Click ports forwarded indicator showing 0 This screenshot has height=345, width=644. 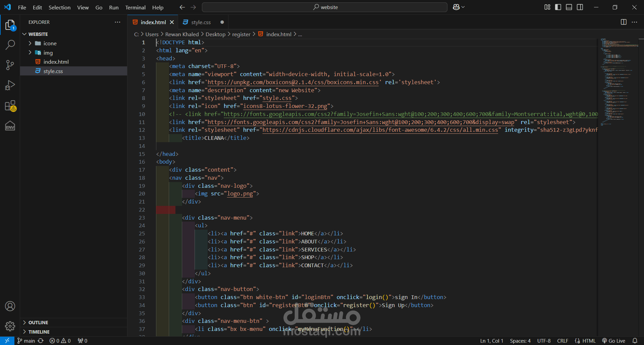point(83,341)
